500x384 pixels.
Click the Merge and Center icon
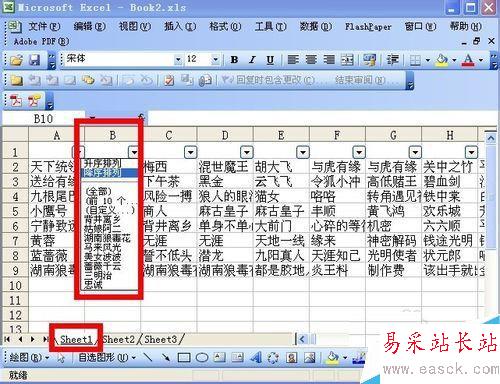tap(347, 60)
